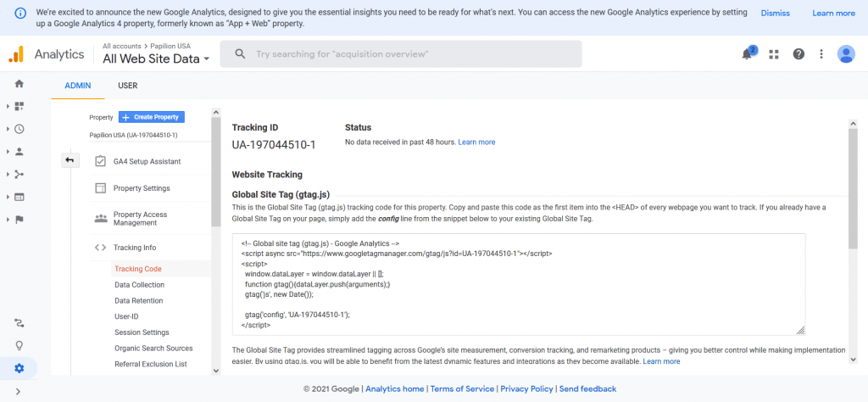The image size is (868, 402).
Task: Open the Acquisition branching icon
Action: click(19, 175)
